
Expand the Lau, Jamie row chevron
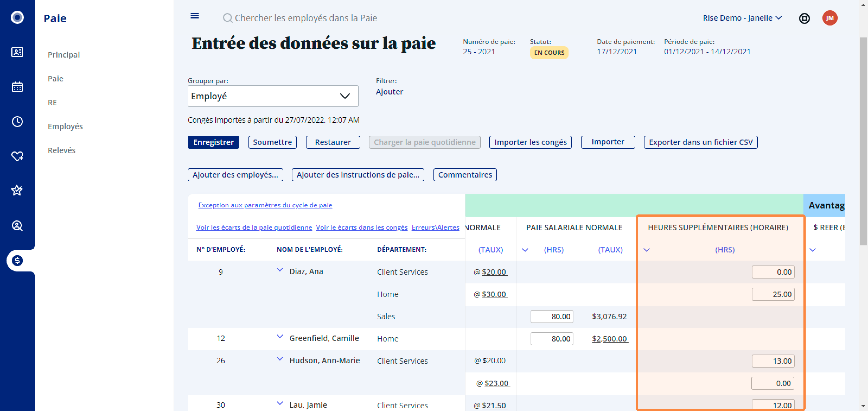tap(280, 403)
